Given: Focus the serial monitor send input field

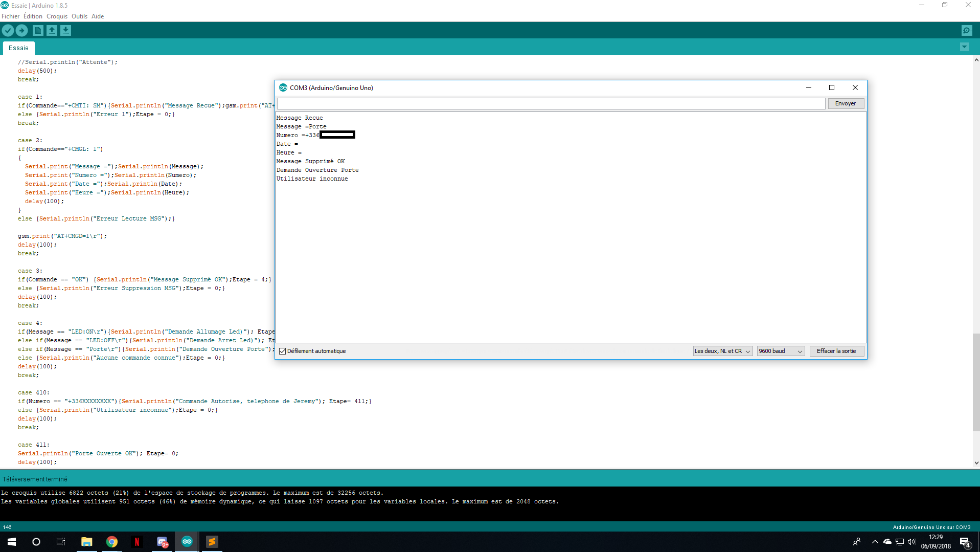Looking at the screenshot, I should coord(551,103).
